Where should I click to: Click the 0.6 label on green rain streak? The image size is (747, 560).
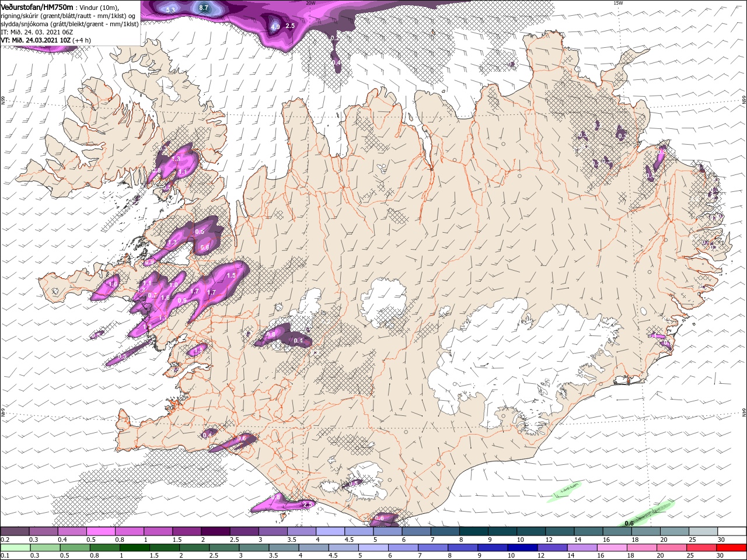(629, 523)
